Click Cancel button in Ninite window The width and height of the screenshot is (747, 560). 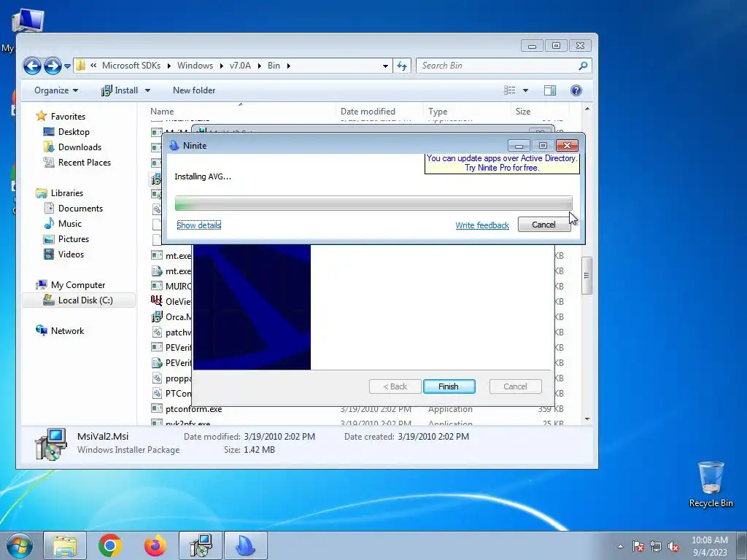(x=543, y=225)
